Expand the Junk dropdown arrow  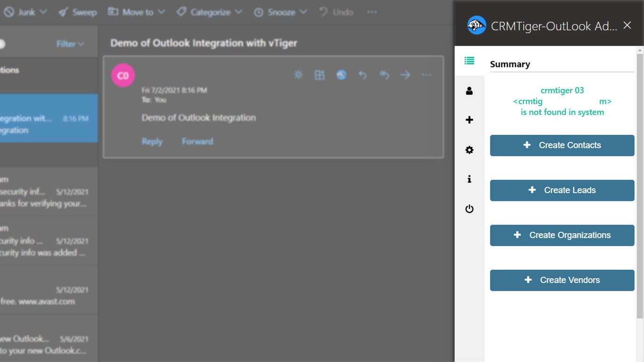(x=43, y=12)
